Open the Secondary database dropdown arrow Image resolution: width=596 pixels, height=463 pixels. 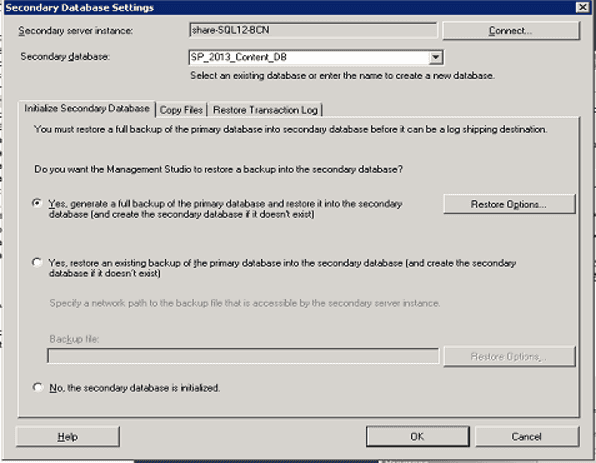[x=436, y=57]
